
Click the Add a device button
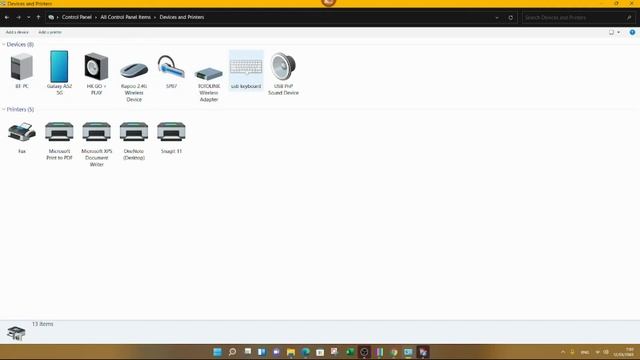[17, 32]
